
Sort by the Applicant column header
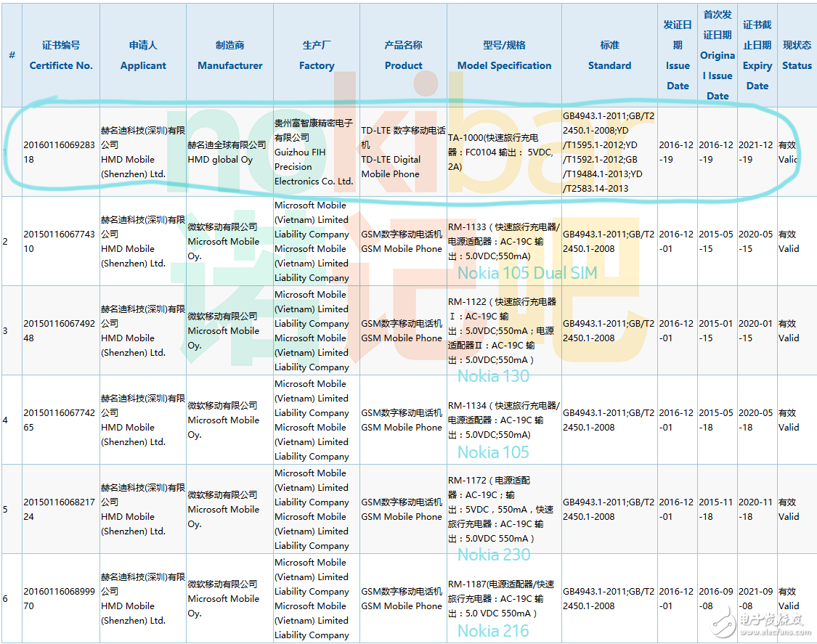click(x=143, y=55)
